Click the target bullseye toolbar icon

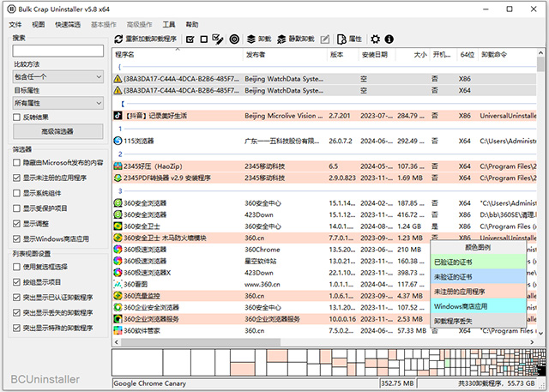[234, 39]
